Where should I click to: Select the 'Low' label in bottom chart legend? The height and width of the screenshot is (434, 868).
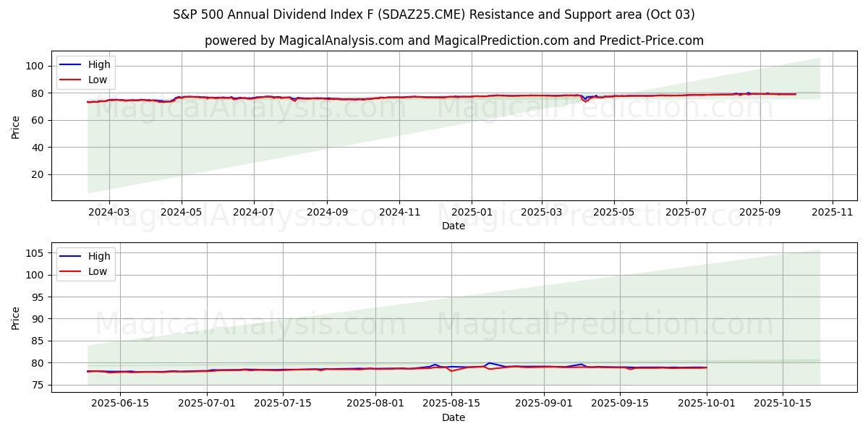coord(98,271)
